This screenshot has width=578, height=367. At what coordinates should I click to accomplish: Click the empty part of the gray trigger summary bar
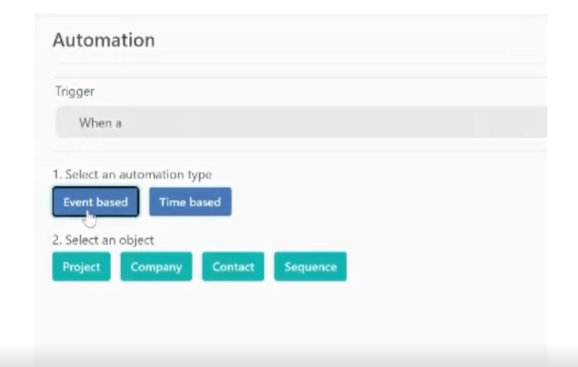tap(332, 122)
